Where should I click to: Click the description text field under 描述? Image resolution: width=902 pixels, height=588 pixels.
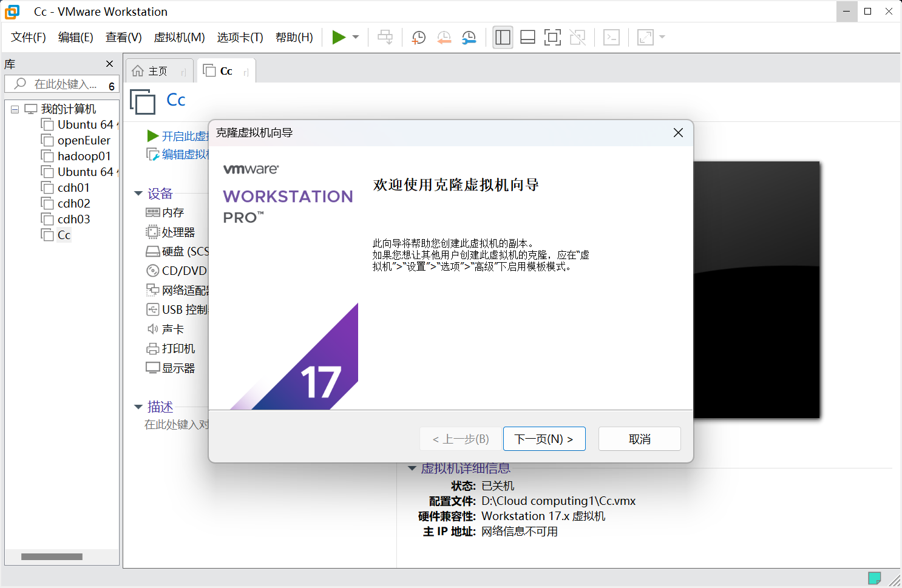coord(176,425)
